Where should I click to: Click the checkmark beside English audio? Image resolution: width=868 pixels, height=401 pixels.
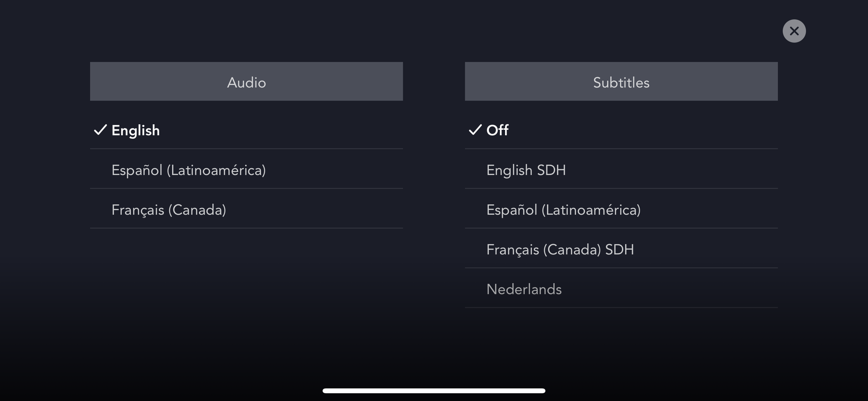(x=100, y=130)
